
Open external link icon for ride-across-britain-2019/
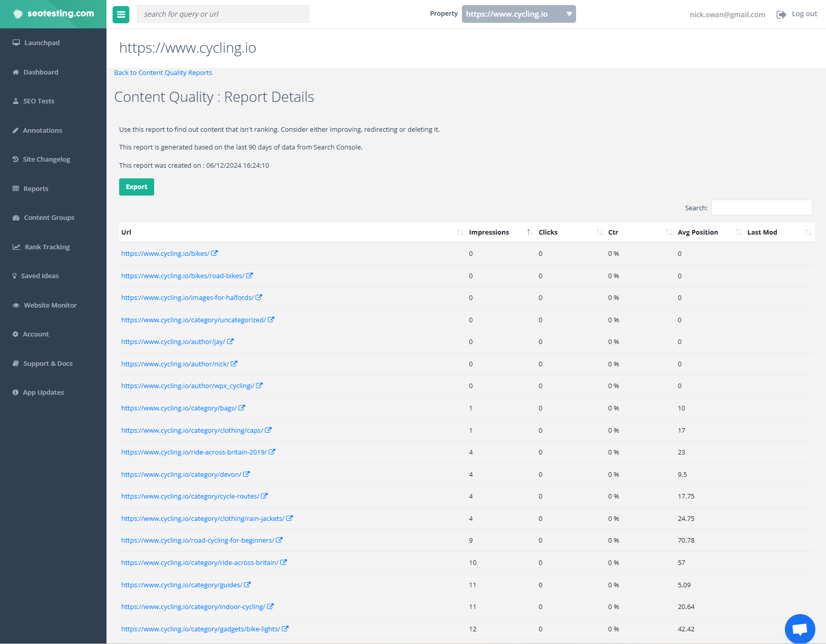[272, 452]
